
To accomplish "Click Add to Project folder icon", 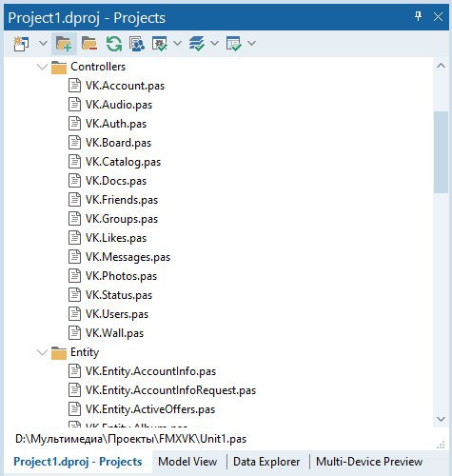I will tap(64, 44).
